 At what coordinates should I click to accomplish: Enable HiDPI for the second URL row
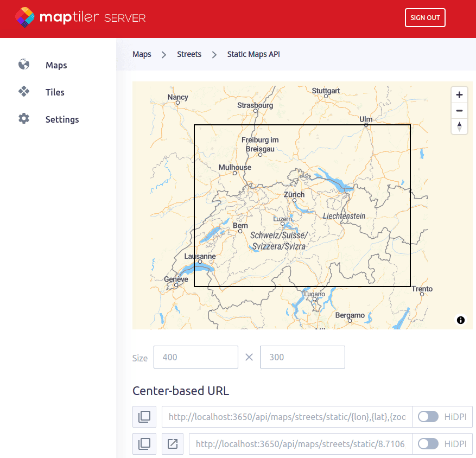(428, 443)
